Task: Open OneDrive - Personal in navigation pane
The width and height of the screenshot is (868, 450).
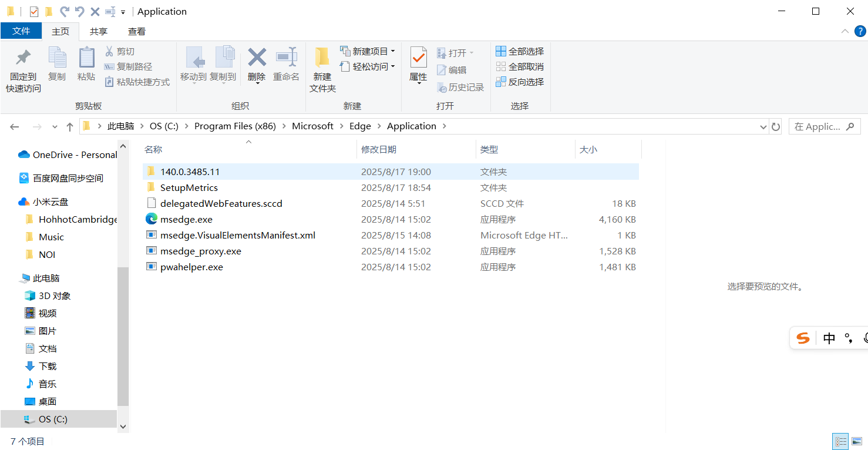Action: pyautogui.click(x=68, y=155)
